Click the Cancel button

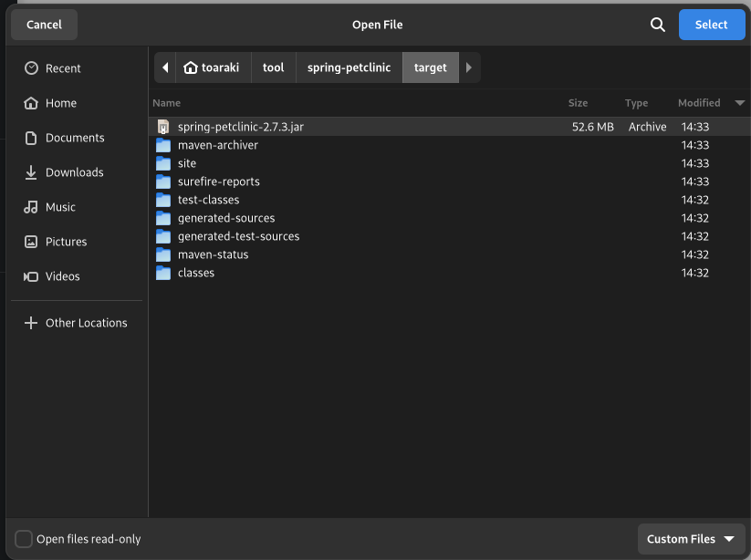44,25
